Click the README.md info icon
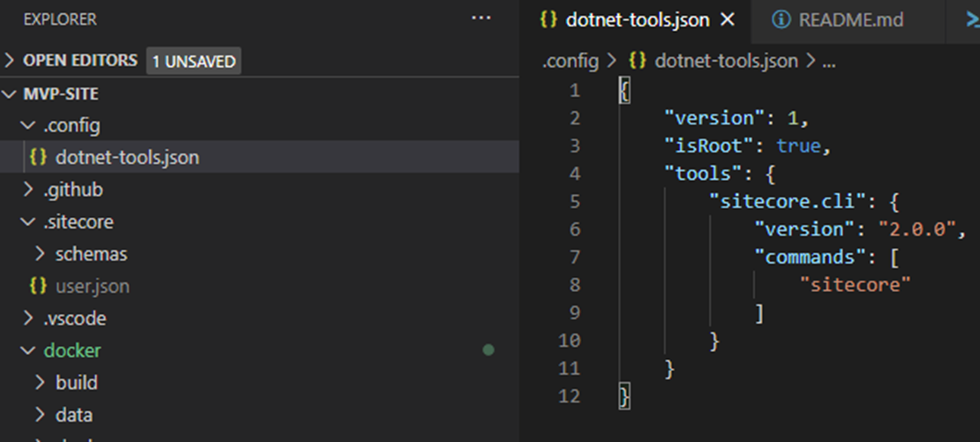 pos(780,20)
